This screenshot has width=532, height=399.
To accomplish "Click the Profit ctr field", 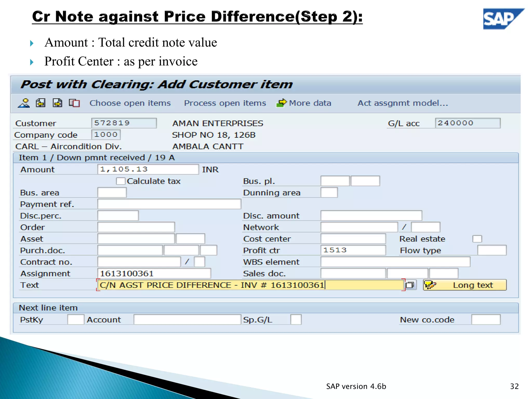I will click(353, 250).
